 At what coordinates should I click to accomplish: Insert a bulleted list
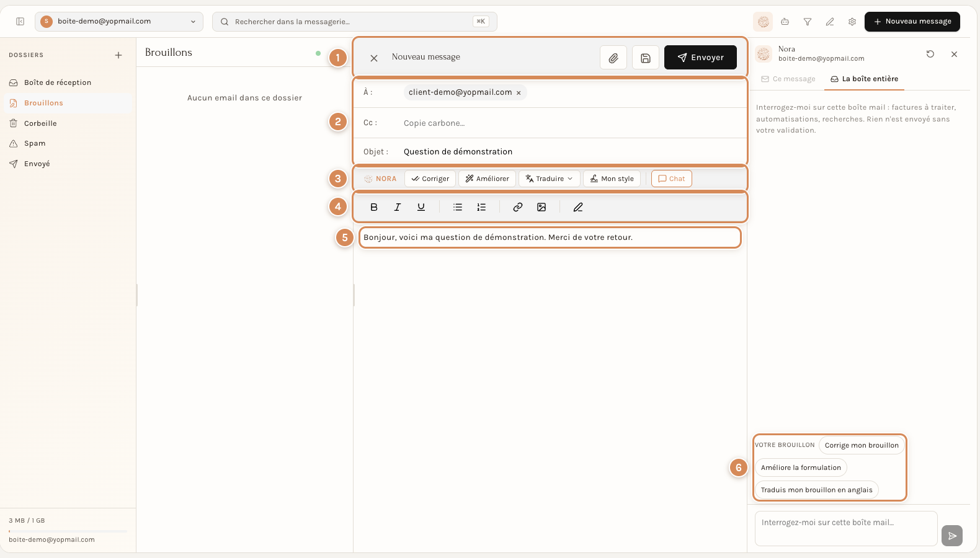tap(458, 207)
